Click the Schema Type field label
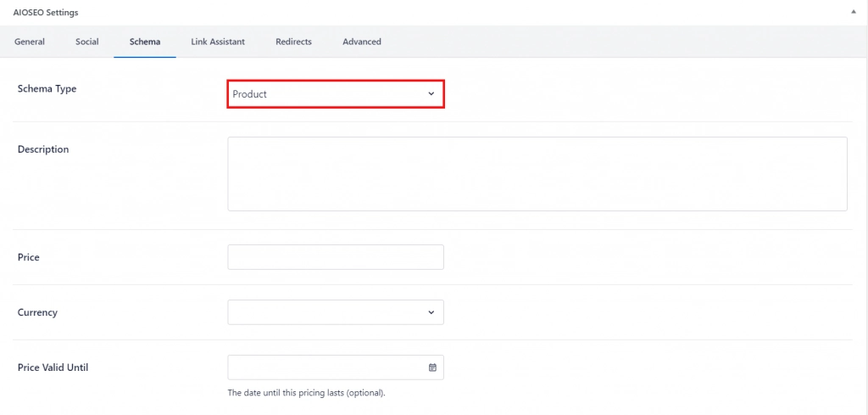 pos(47,88)
